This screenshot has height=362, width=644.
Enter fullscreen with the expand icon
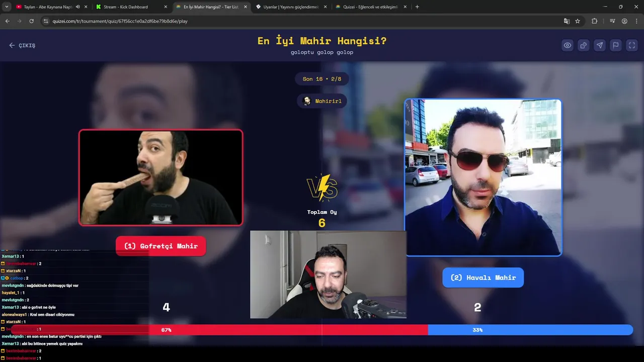pos(632,45)
